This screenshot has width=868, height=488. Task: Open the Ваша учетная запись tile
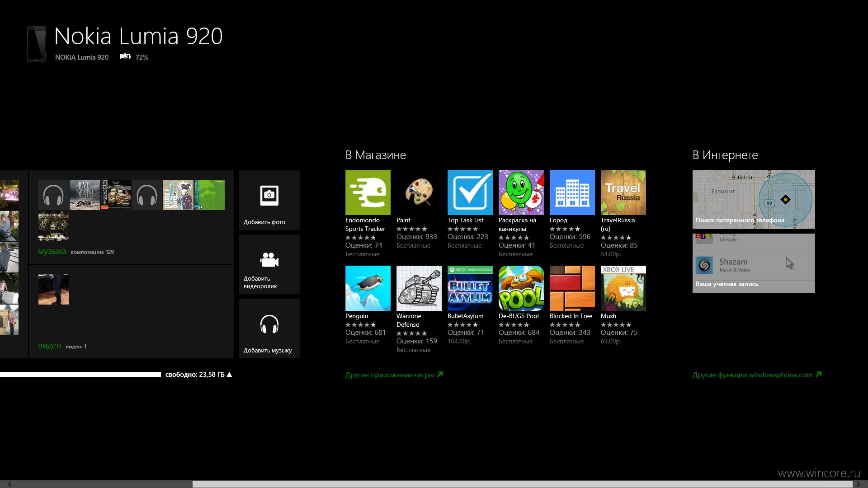[x=754, y=263]
